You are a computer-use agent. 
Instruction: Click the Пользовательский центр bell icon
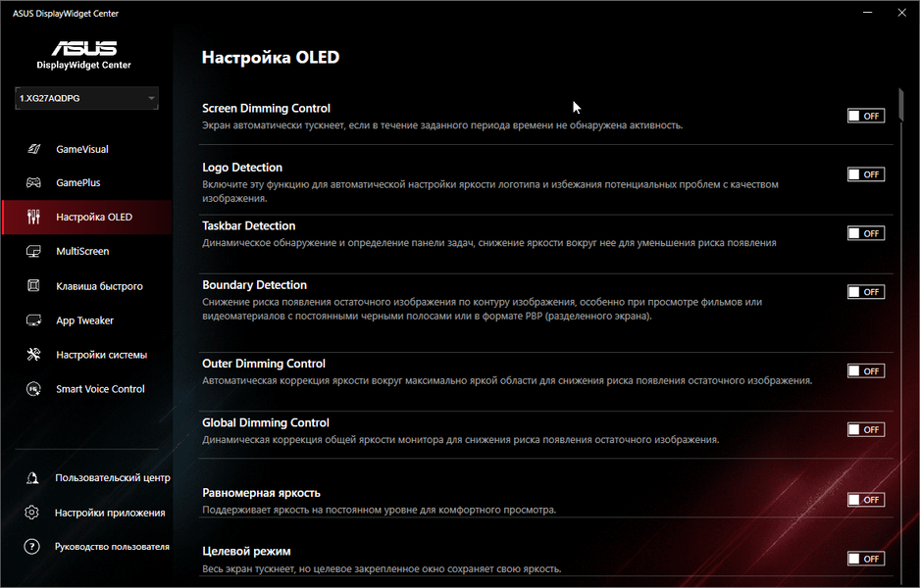click(x=32, y=478)
